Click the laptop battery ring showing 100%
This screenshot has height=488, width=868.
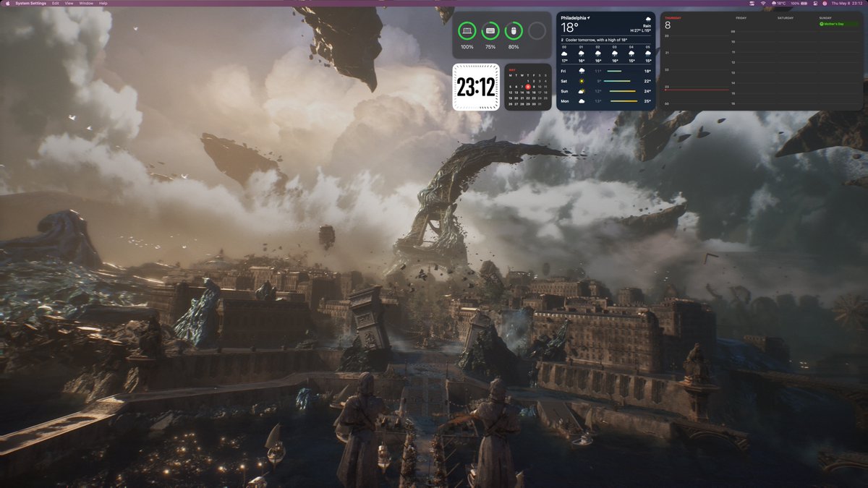click(x=467, y=30)
